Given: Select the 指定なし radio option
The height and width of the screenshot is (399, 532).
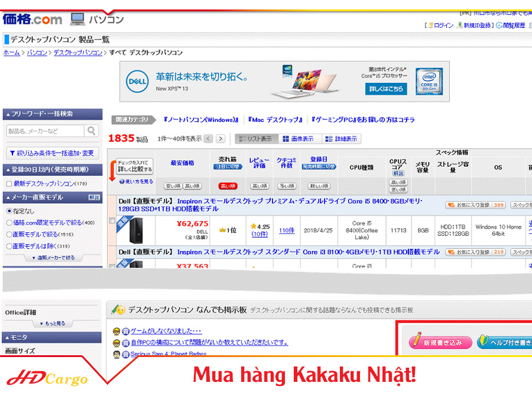Looking at the screenshot, I should [x=9, y=211].
